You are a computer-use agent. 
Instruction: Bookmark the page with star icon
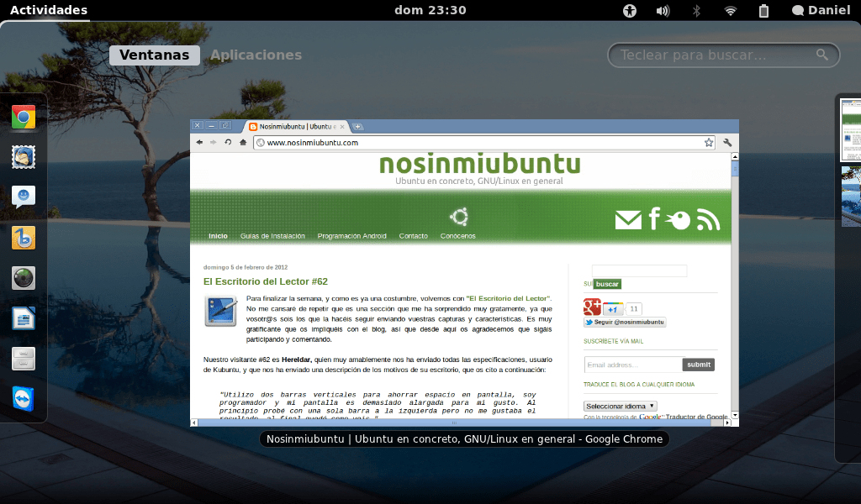[709, 143]
